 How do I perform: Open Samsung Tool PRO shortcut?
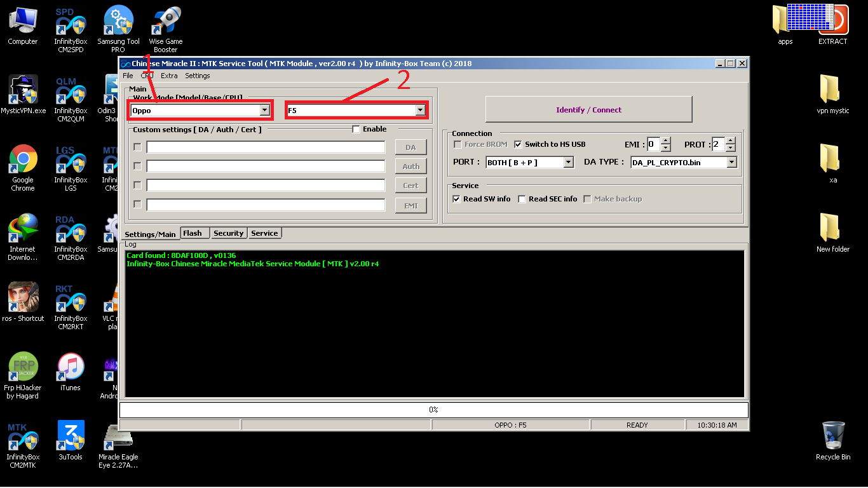pos(118,29)
